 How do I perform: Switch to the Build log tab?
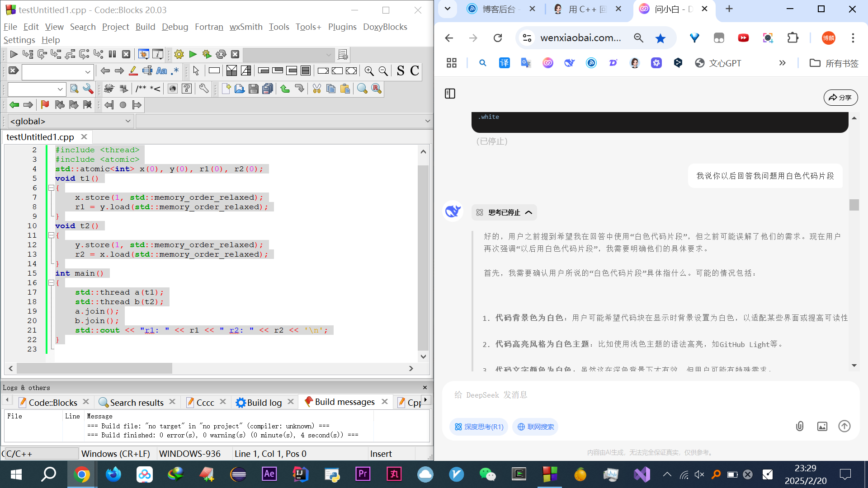[264, 402]
